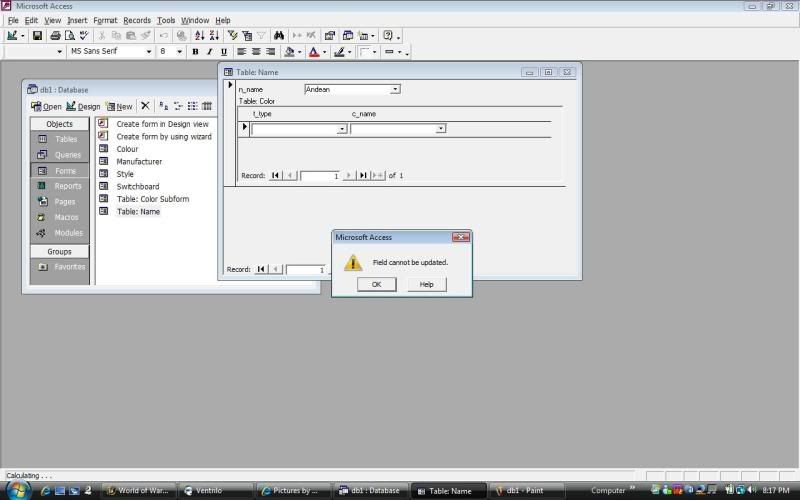This screenshot has height=500, width=800.
Task: Open the n_name combo box dropdown
Action: [x=395, y=89]
